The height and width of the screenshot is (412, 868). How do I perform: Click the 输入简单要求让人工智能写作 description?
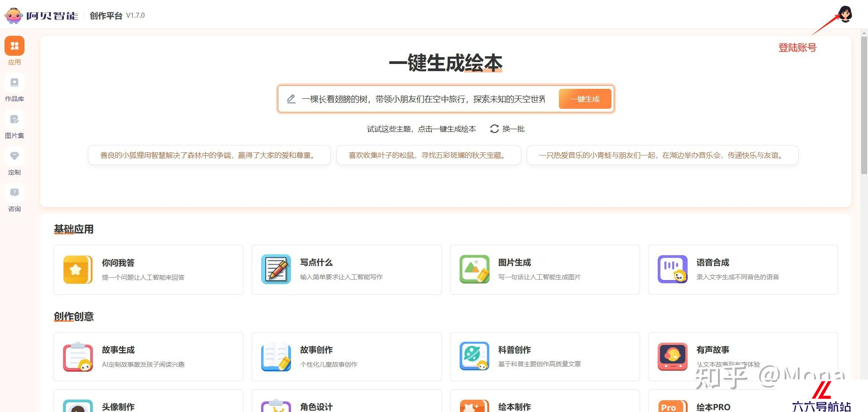click(341, 277)
